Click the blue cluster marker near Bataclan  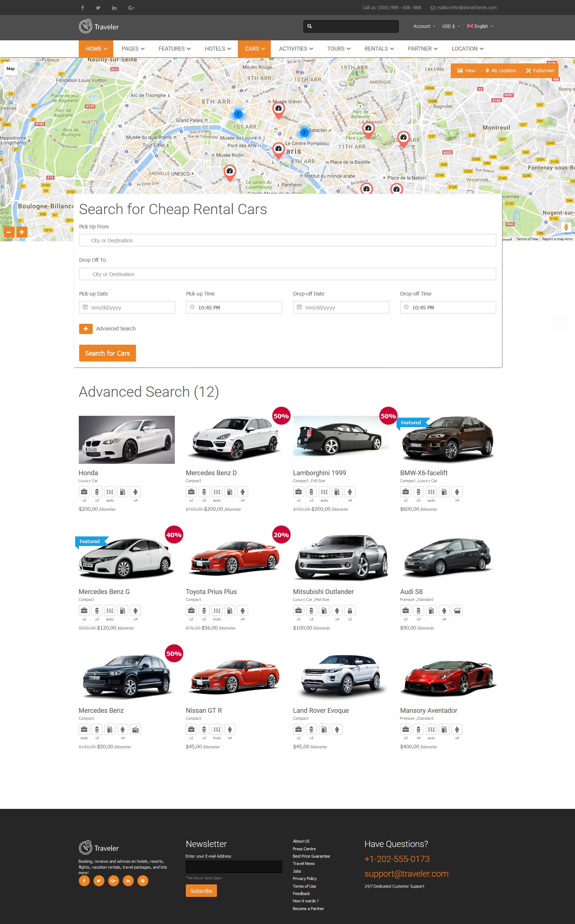[304, 132]
